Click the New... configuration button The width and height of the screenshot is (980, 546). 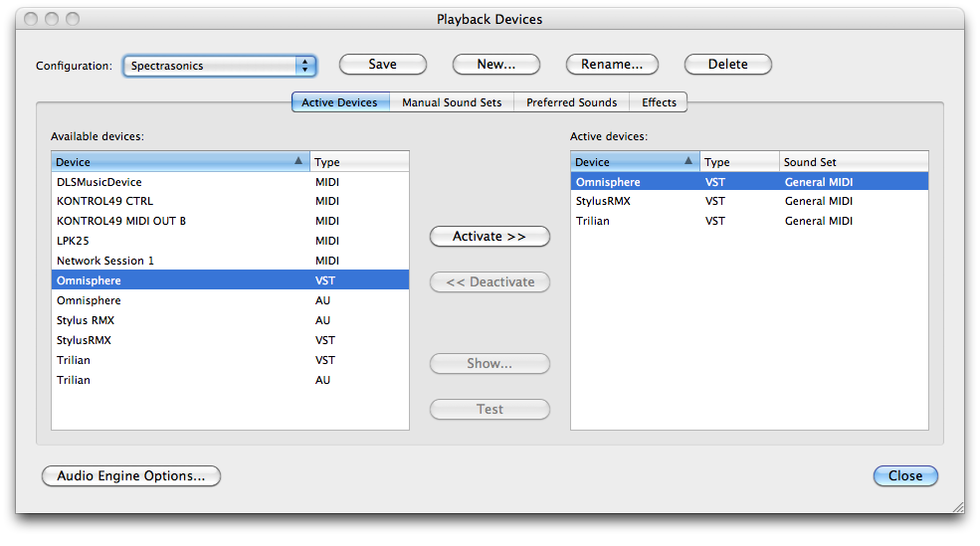click(496, 65)
